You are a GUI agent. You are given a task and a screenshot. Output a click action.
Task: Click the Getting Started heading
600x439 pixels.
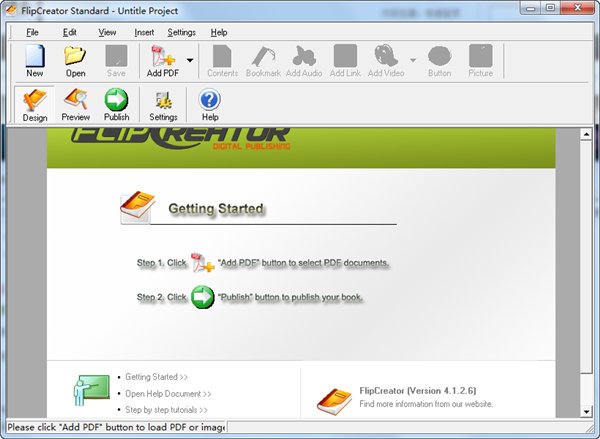pos(216,209)
